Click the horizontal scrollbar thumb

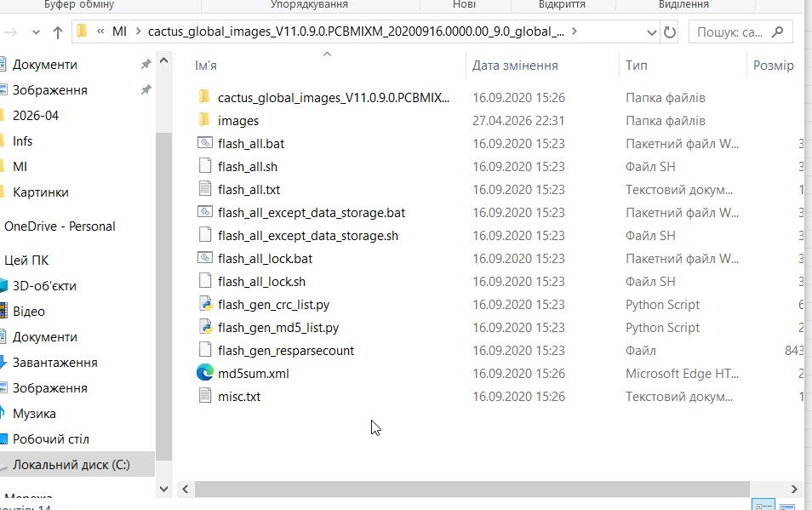tap(472, 489)
